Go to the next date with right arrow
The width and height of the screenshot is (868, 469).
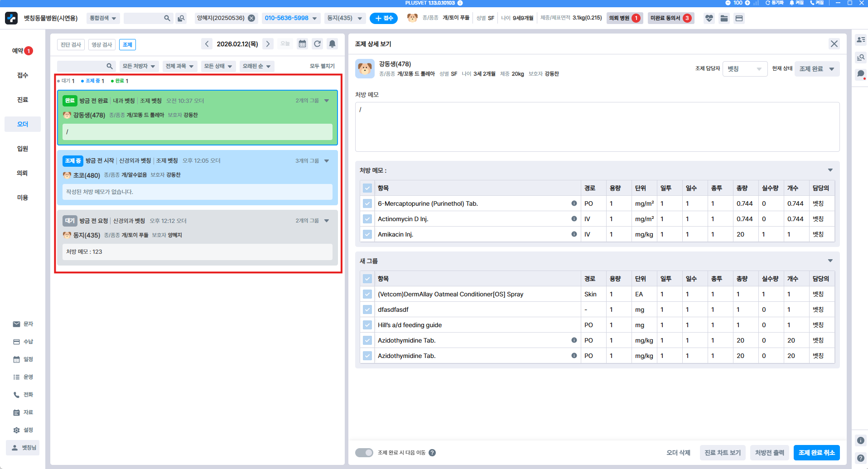[x=268, y=44]
